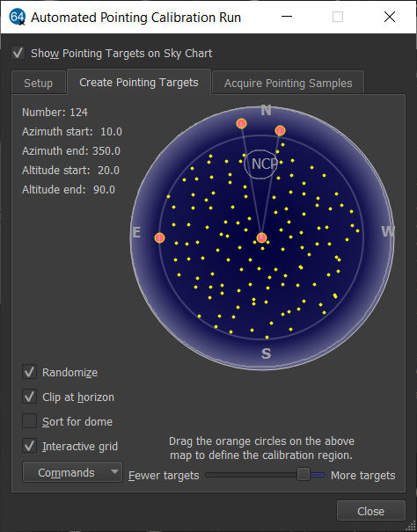The width and height of the screenshot is (417, 532).
Task: Select the orange handle near E
Action: click(159, 237)
